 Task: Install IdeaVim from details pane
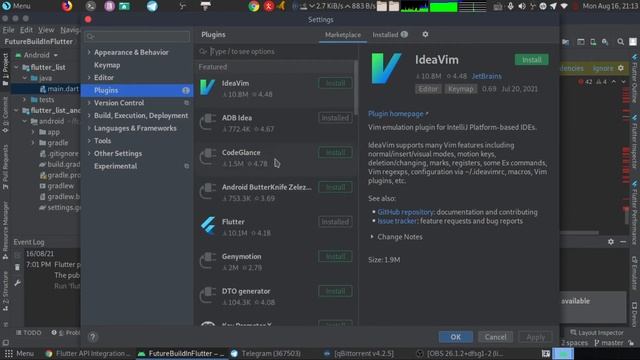[531, 60]
